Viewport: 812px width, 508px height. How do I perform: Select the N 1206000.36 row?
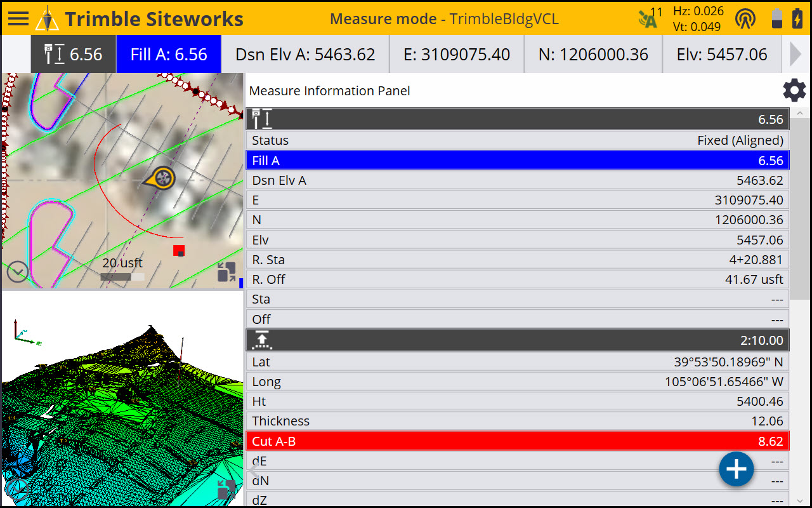click(518, 220)
